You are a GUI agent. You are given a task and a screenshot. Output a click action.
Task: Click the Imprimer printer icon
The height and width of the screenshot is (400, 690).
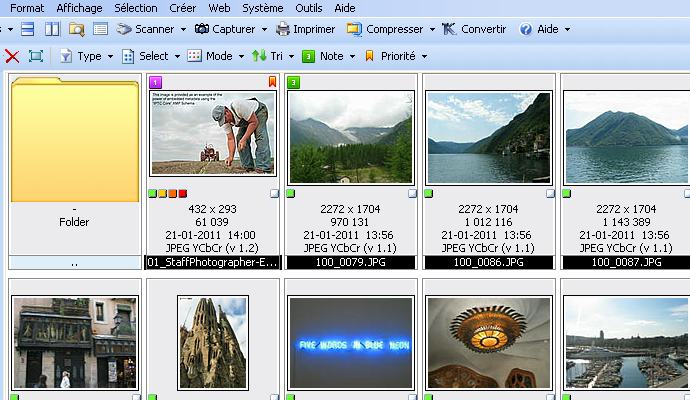pos(283,29)
